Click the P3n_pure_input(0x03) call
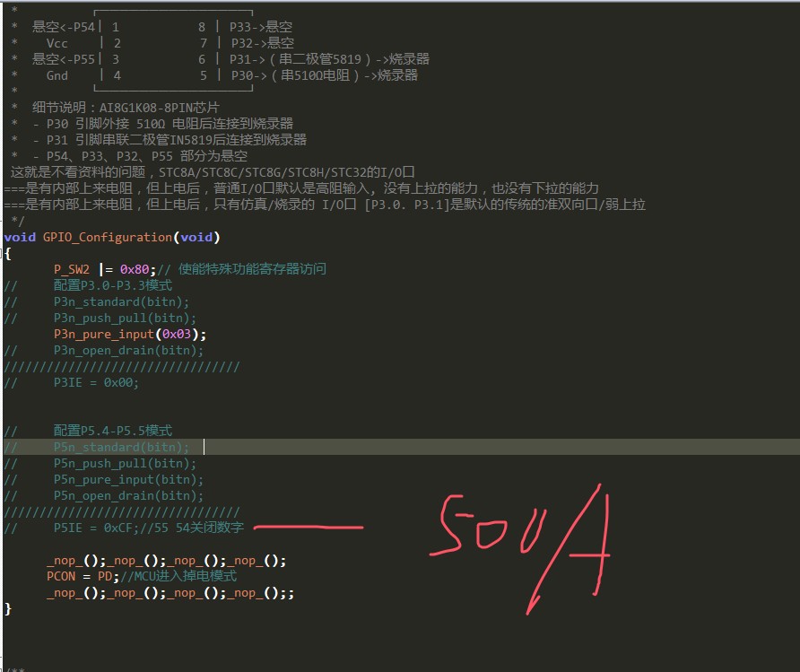The height and width of the screenshot is (672, 800). (x=129, y=334)
